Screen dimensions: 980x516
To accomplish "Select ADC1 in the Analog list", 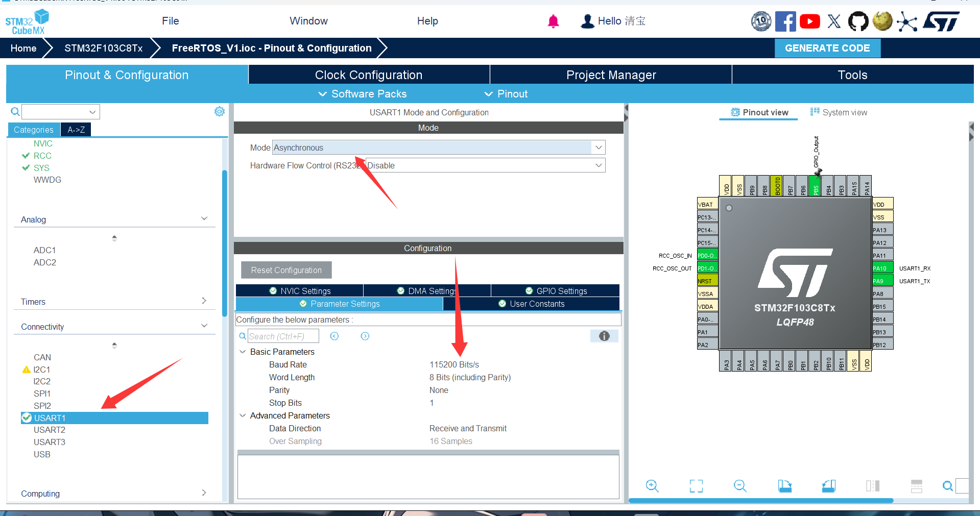I will click(x=45, y=250).
